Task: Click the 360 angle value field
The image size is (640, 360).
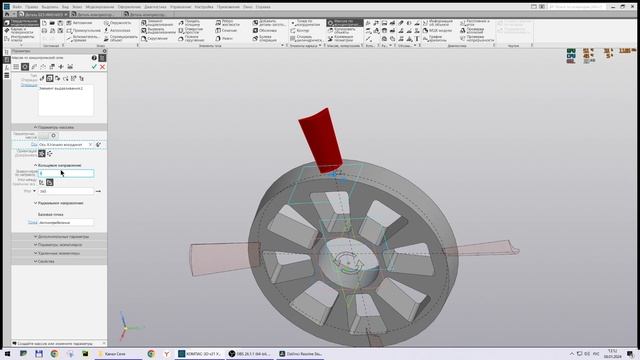Action: (66, 191)
